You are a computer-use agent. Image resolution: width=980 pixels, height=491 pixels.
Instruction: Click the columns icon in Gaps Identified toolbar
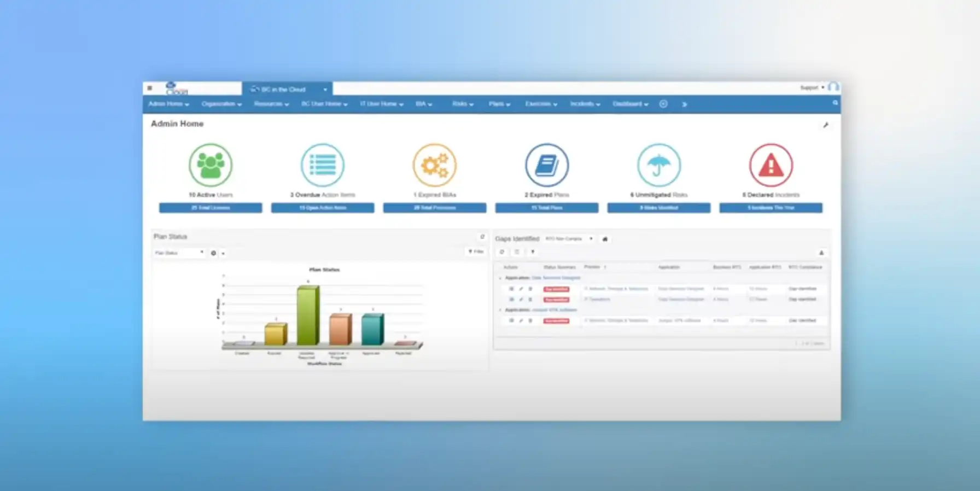coord(517,252)
